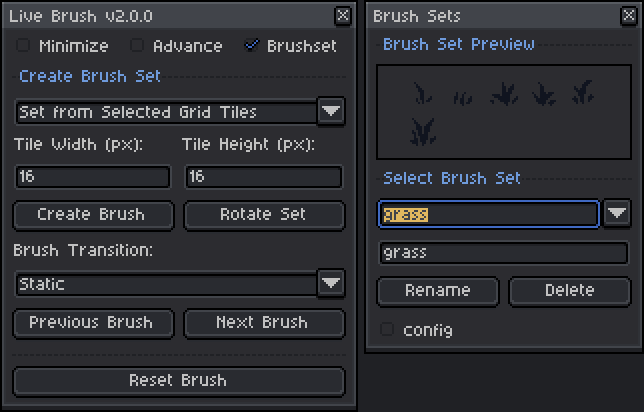Open the grass brush set dropdown arrow
This screenshot has width=644, height=412.
[617, 213]
